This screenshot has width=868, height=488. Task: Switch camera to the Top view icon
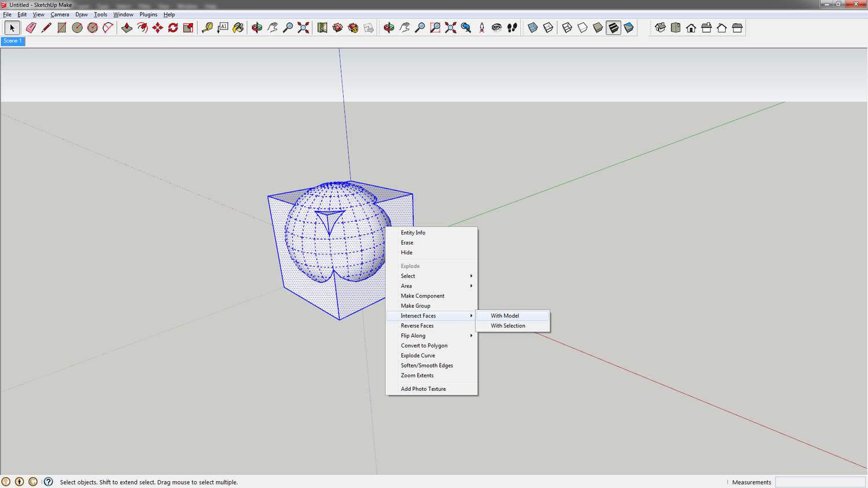point(676,27)
